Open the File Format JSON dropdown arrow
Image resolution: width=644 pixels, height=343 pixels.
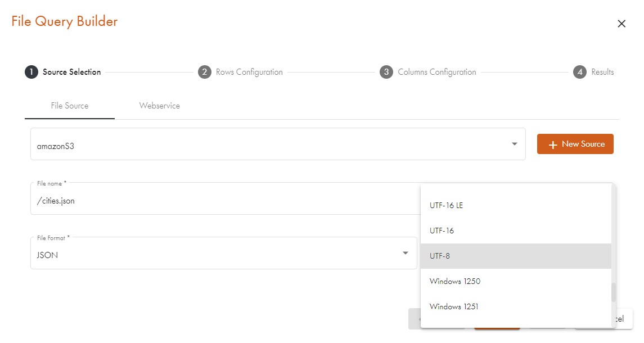405,253
